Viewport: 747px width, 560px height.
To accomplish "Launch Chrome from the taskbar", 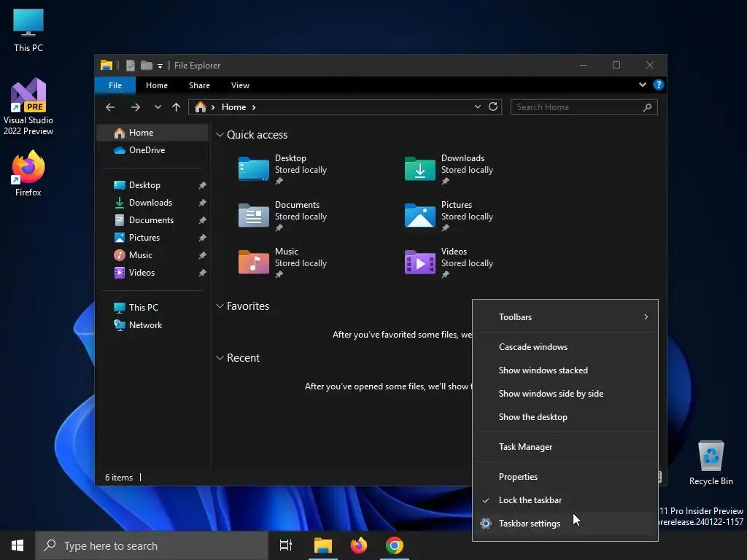I will [395, 545].
